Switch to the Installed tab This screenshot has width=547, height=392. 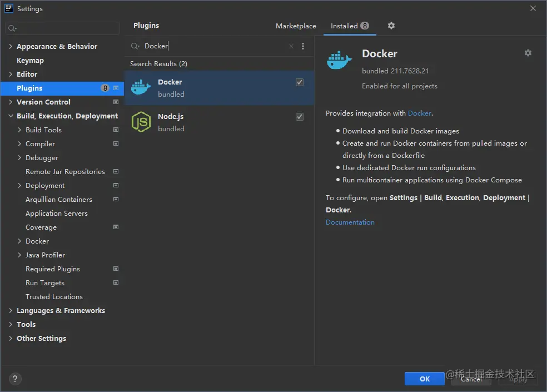(350, 26)
